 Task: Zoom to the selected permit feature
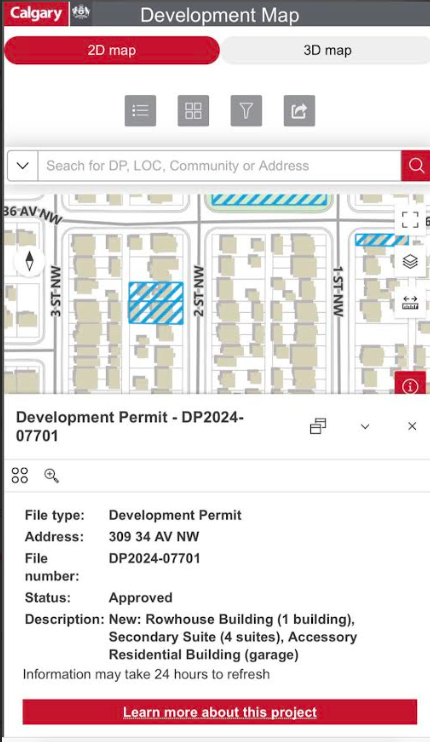pyautogui.click(x=52, y=476)
